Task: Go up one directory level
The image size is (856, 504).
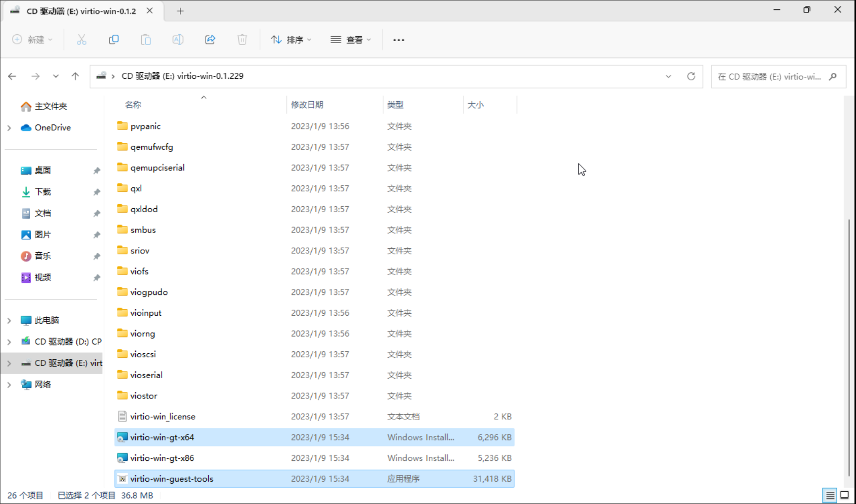Action: pyautogui.click(x=75, y=76)
